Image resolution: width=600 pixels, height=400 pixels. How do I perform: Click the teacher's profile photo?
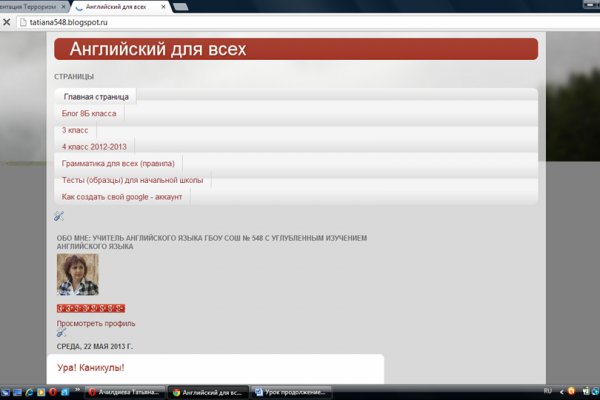point(77,274)
